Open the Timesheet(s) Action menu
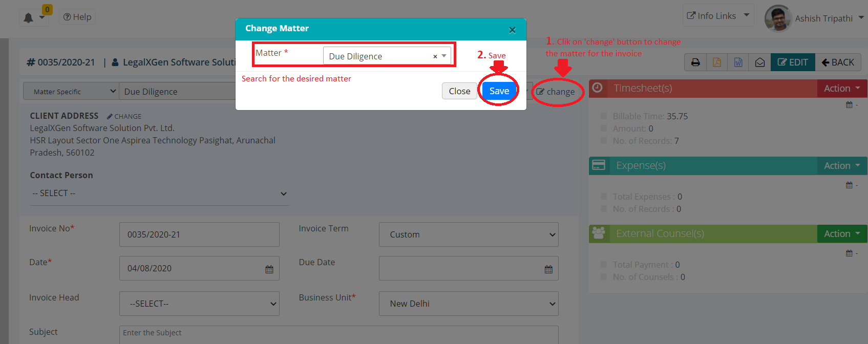 pos(841,89)
